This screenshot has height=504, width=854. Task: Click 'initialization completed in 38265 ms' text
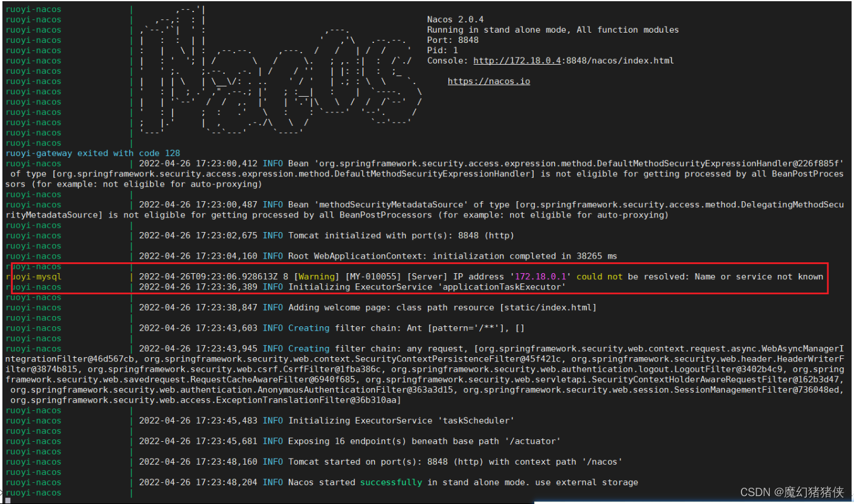[x=525, y=256]
